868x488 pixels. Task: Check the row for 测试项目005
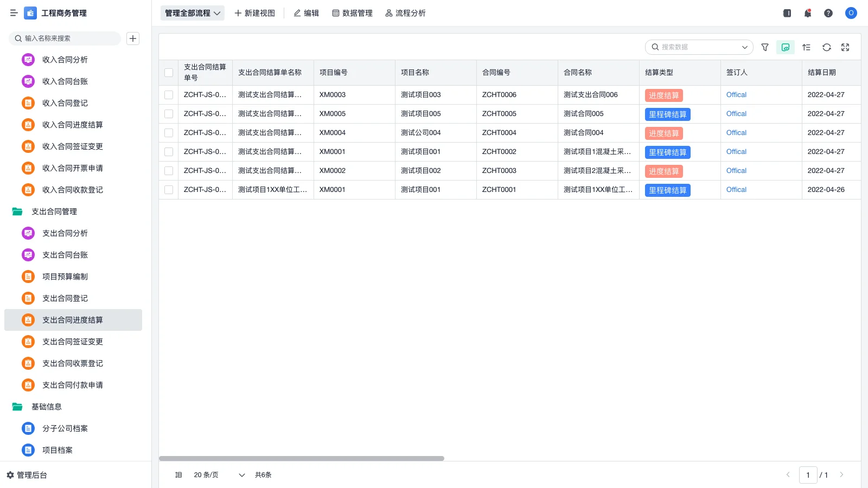[169, 113]
